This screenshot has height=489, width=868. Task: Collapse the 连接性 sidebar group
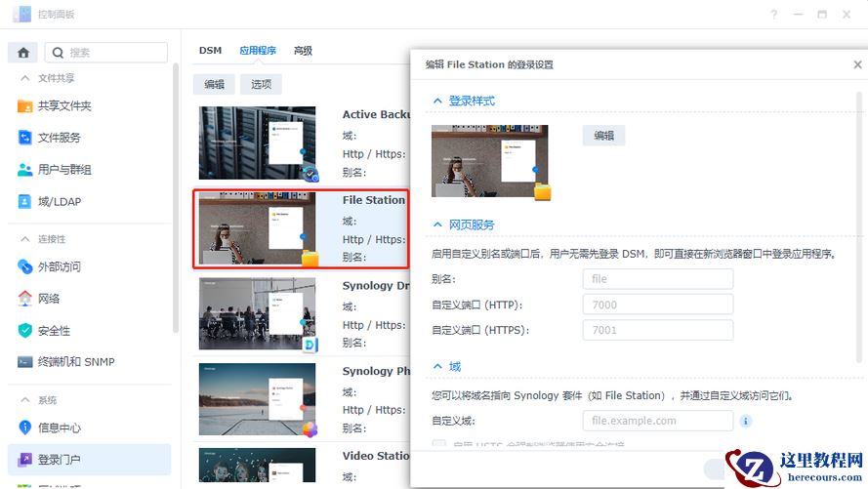tap(25, 239)
